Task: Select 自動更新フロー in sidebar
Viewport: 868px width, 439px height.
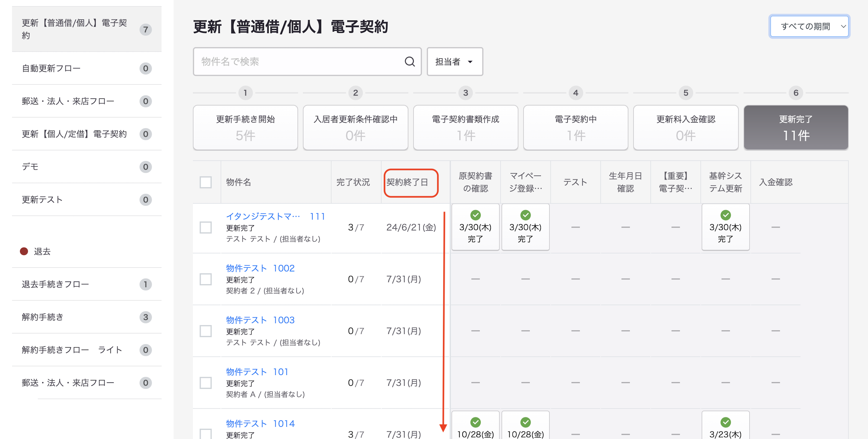Action: point(87,68)
